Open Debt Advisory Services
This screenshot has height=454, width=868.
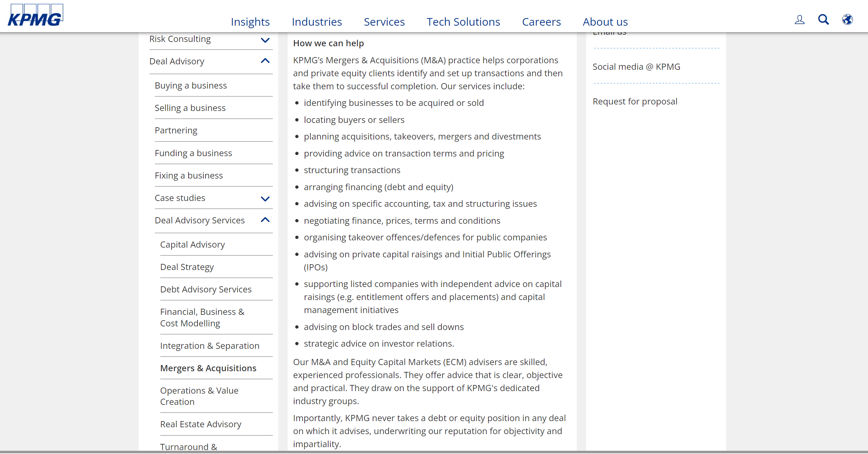tap(206, 290)
